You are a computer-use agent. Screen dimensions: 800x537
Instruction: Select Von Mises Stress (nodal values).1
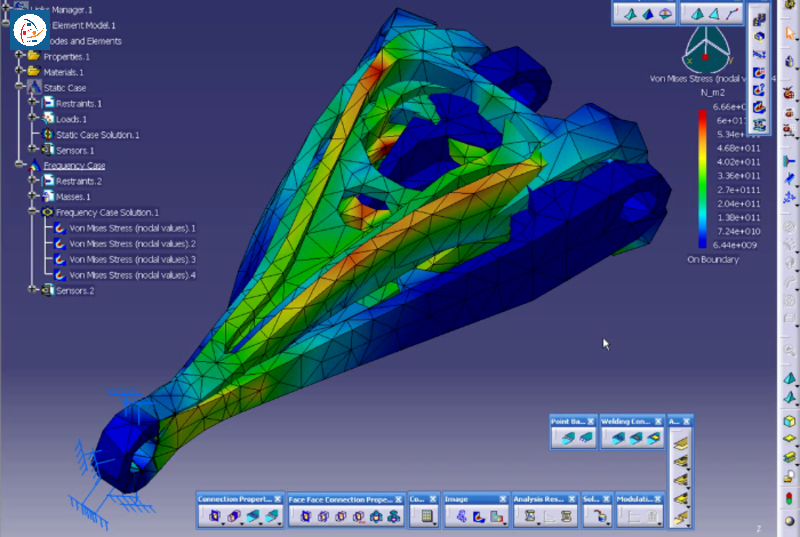click(x=133, y=228)
